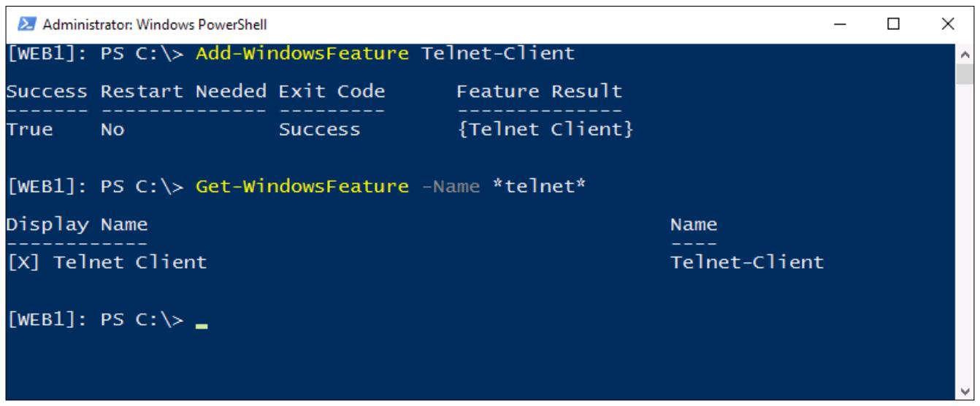
Task: Click the Exit Code column header
Action: click(332, 92)
